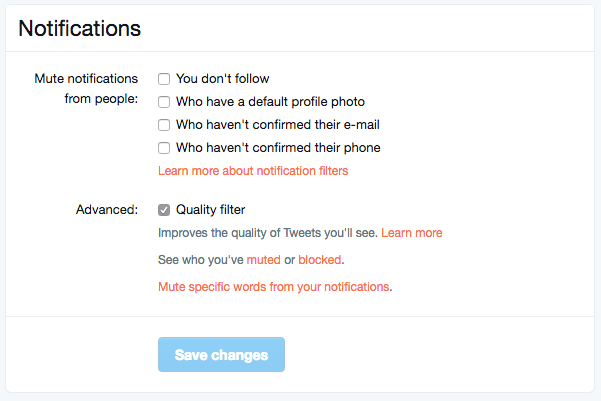Click the "Mute notifications from people:" label

[86, 89]
